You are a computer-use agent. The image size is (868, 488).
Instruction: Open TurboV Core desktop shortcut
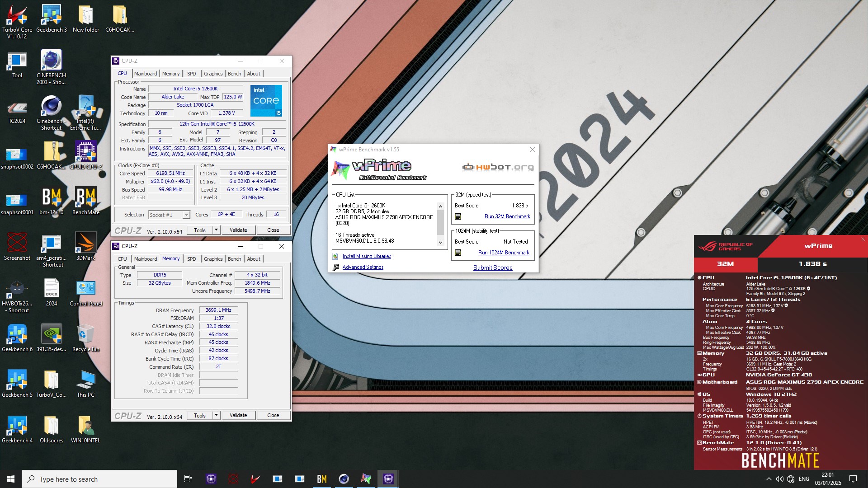17,22
